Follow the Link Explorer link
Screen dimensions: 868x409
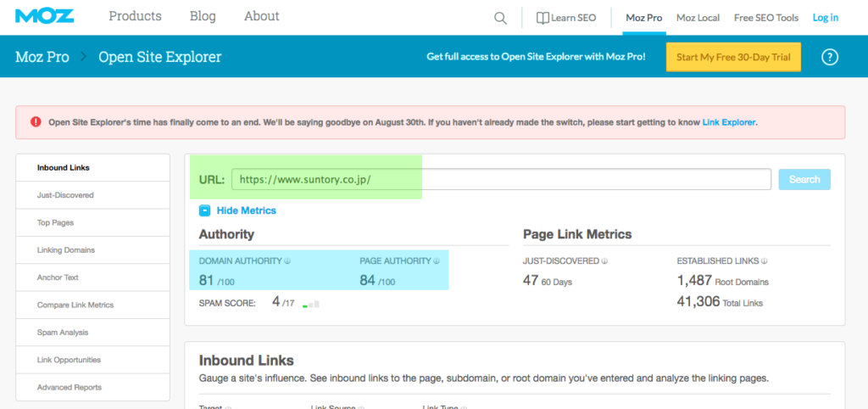(729, 122)
